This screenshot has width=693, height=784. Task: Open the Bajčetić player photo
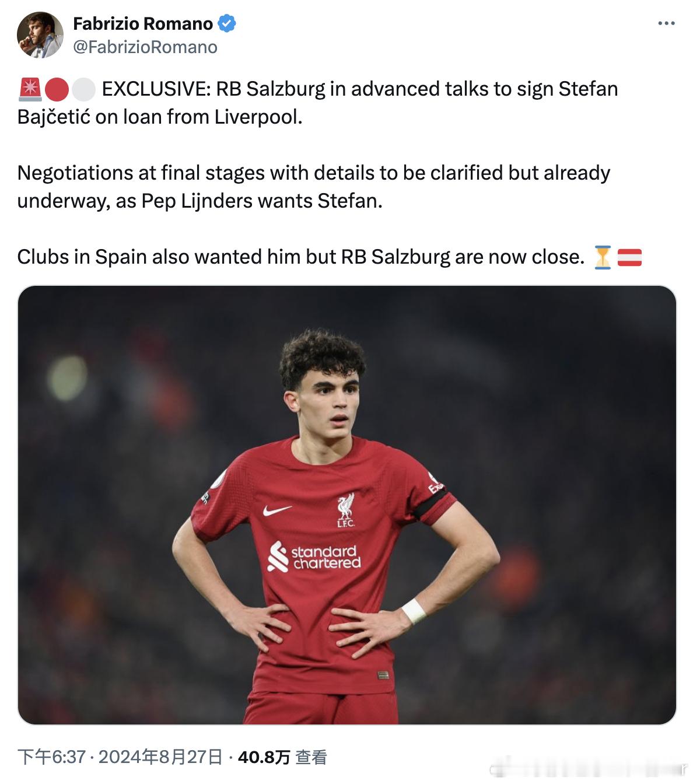347,505
